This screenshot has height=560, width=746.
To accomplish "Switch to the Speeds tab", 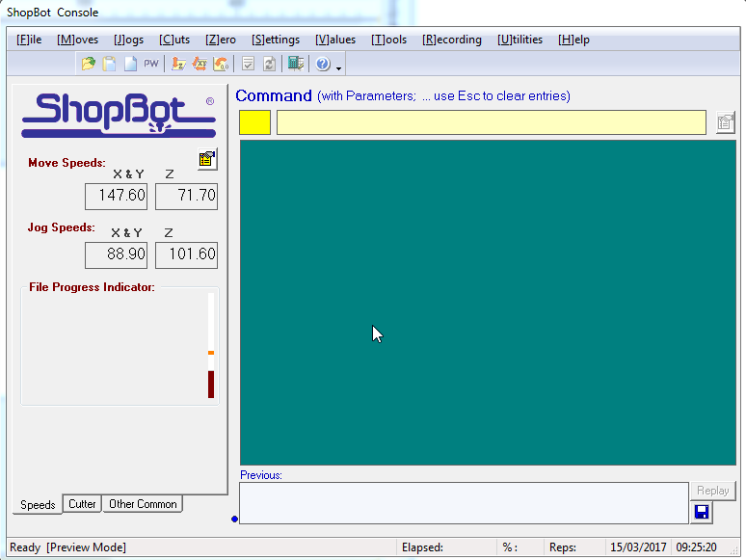I will (x=38, y=504).
